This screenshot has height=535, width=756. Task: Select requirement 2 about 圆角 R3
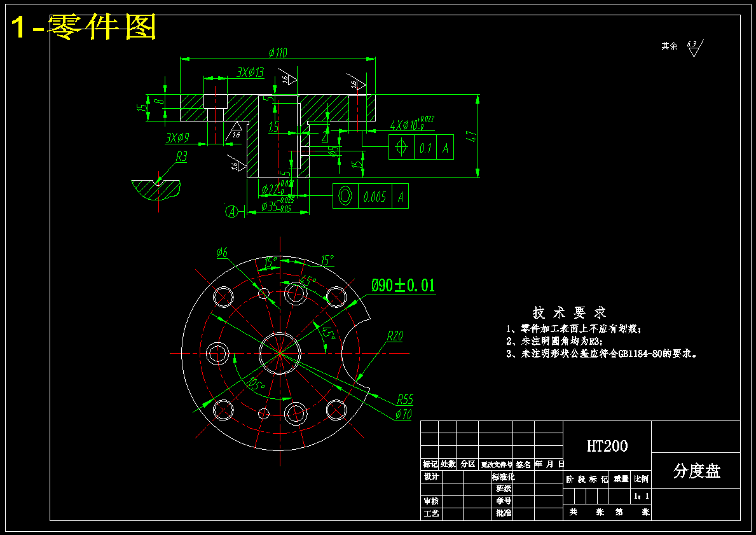click(x=554, y=341)
